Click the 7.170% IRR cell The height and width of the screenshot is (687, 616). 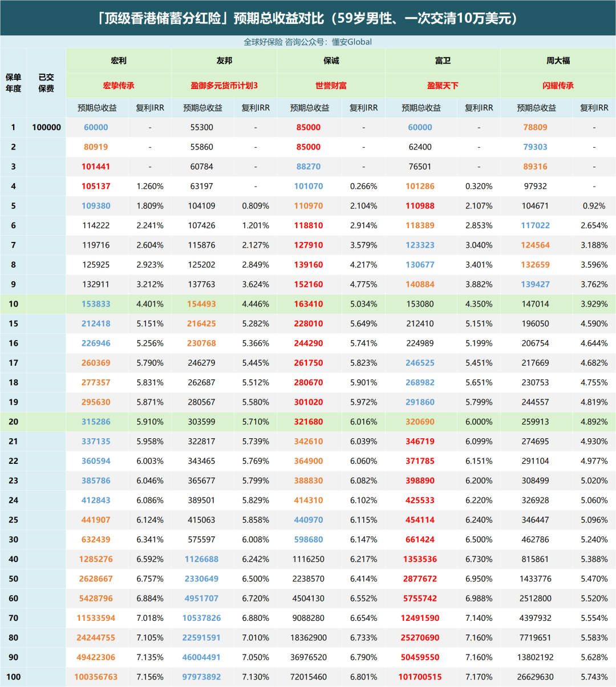(x=479, y=677)
